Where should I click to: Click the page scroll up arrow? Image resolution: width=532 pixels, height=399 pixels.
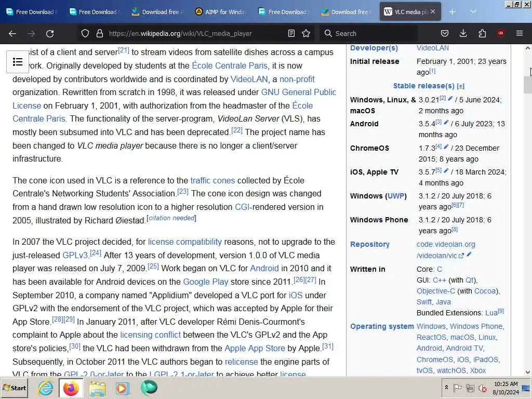click(x=528, y=48)
